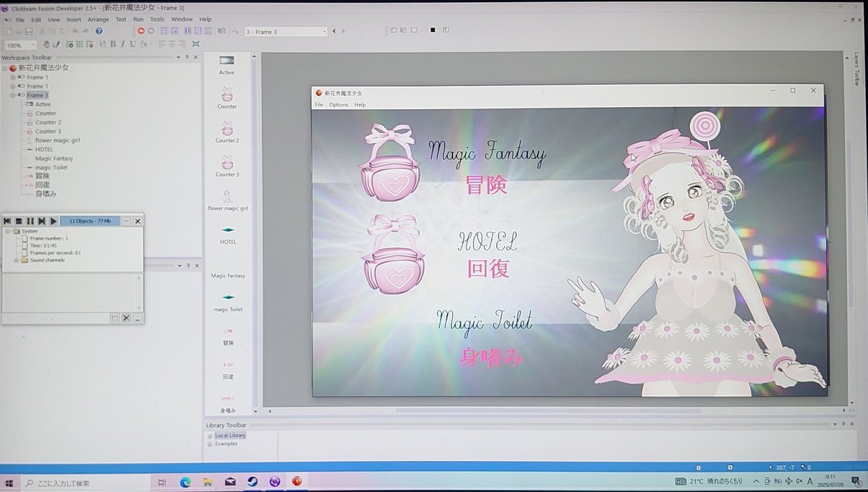The height and width of the screenshot is (492, 868).
Task: Click the Step frame button in the debugger
Action: [42, 221]
